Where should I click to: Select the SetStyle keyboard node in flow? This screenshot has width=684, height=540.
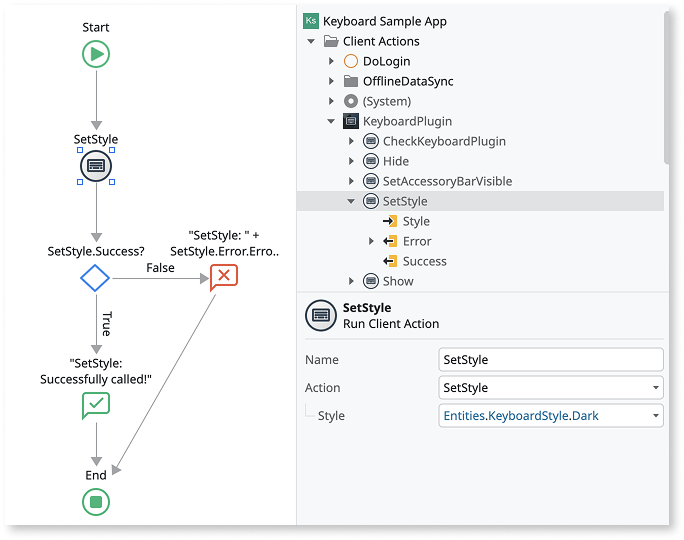click(96, 166)
